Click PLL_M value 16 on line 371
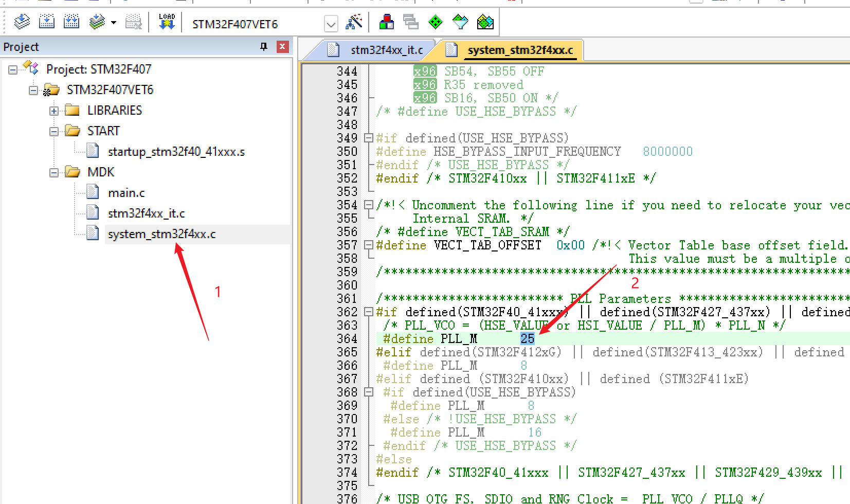Screen dimensions: 850x504 [535, 432]
